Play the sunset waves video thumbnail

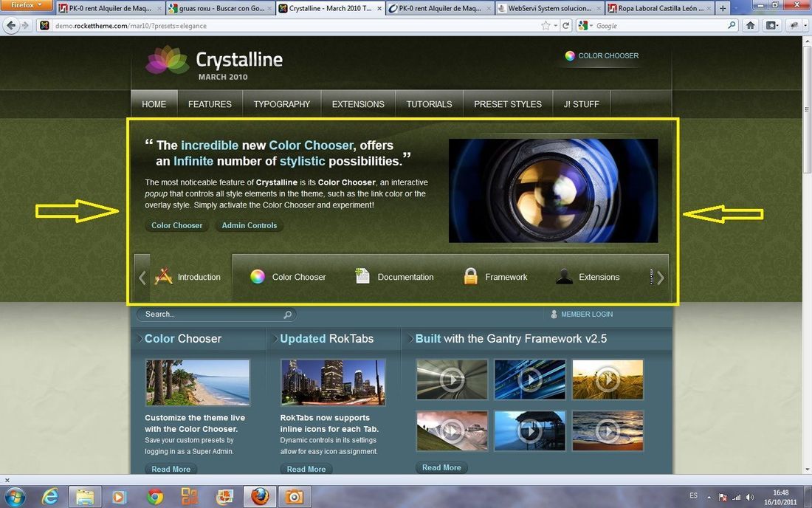tap(608, 431)
